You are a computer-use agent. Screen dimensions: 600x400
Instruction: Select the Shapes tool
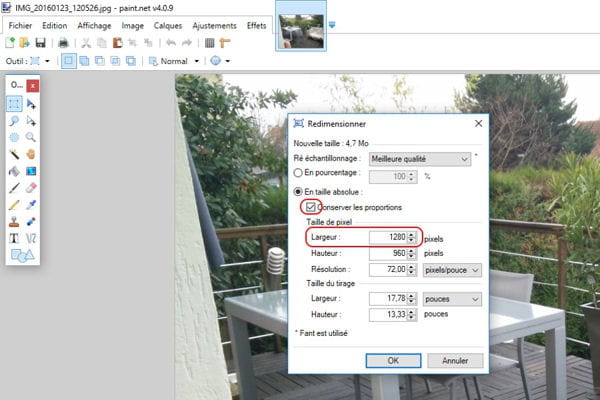[x=23, y=255]
